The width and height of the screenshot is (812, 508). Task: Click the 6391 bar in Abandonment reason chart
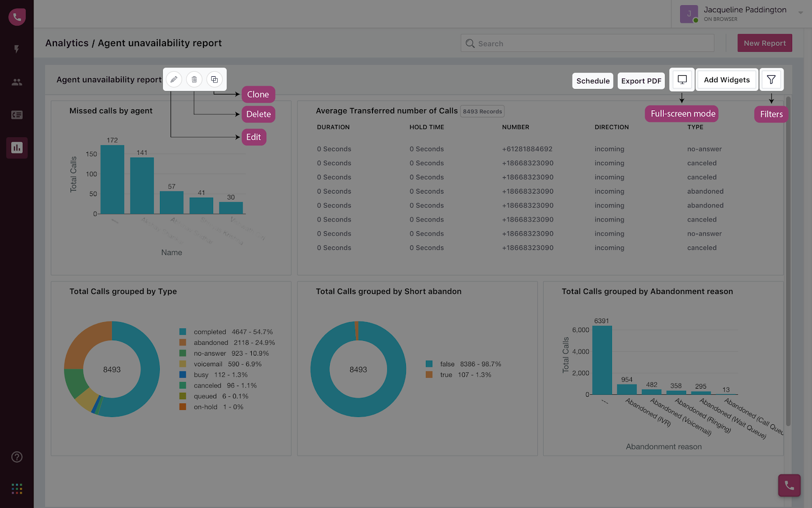pyautogui.click(x=602, y=360)
